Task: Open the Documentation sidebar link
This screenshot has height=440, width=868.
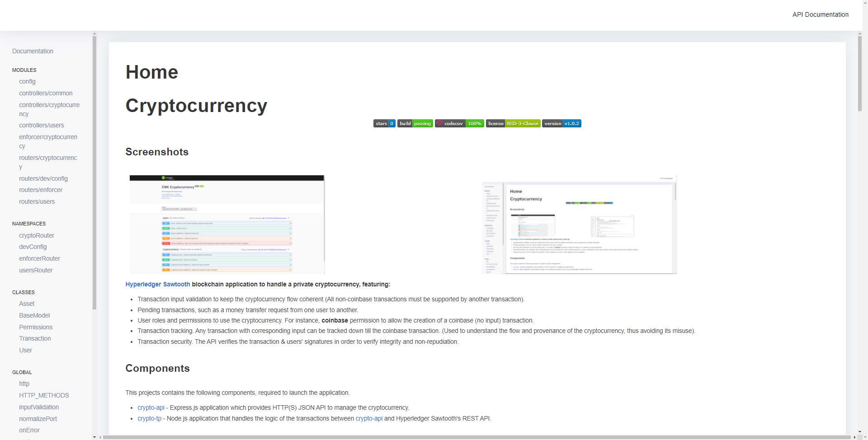Action: (33, 51)
